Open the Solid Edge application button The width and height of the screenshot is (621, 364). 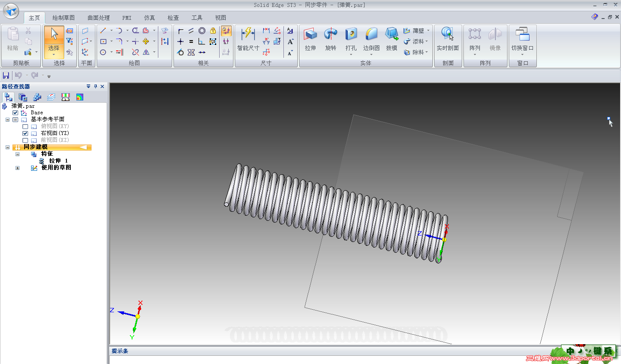click(11, 11)
